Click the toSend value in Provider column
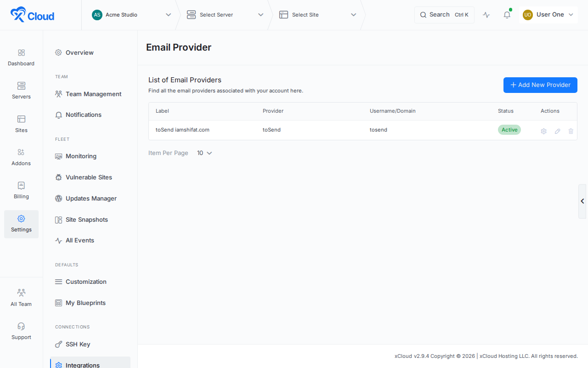The height and width of the screenshot is (368, 588). (x=271, y=130)
